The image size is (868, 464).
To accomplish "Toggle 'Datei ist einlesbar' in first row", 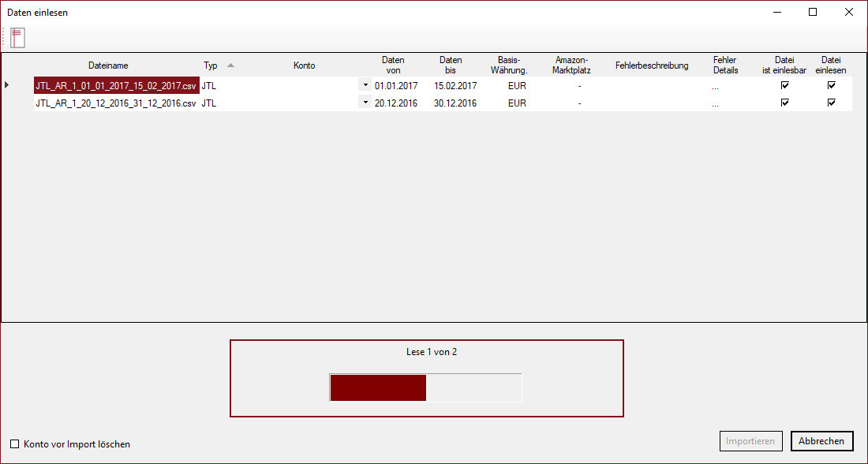I will point(784,85).
